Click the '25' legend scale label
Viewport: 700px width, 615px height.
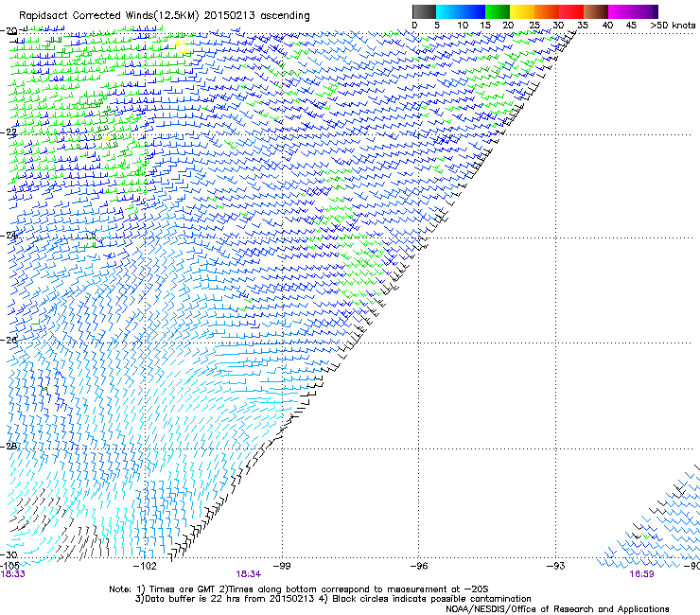[534, 26]
